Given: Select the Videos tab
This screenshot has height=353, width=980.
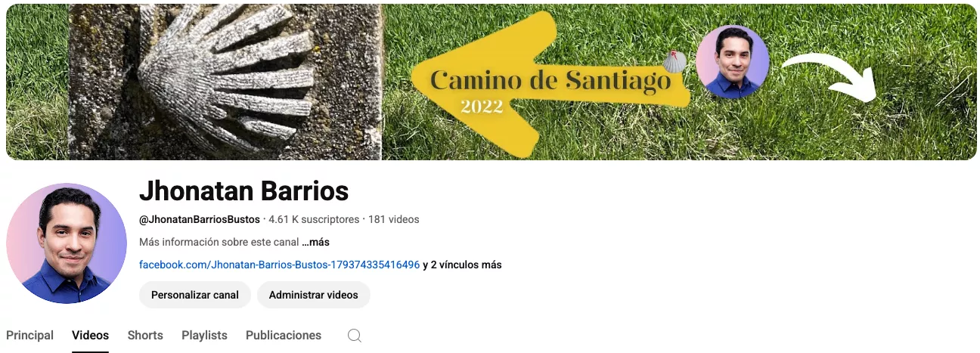Looking at the screenshot, I should (x=91, y=335).
